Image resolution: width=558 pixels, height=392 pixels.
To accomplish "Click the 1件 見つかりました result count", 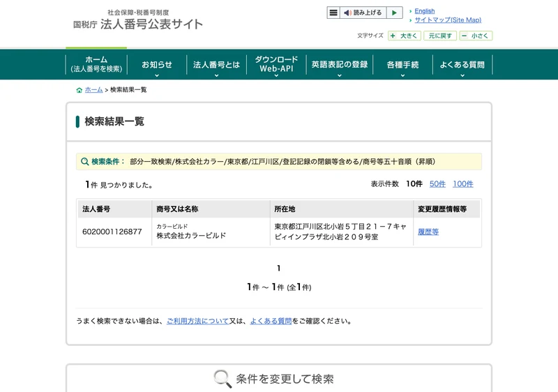I will click(119, 185).
